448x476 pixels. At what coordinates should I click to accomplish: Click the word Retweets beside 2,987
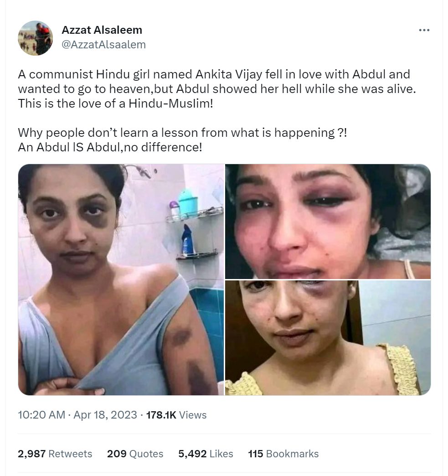pyautogui.click(x=71, y=454)
